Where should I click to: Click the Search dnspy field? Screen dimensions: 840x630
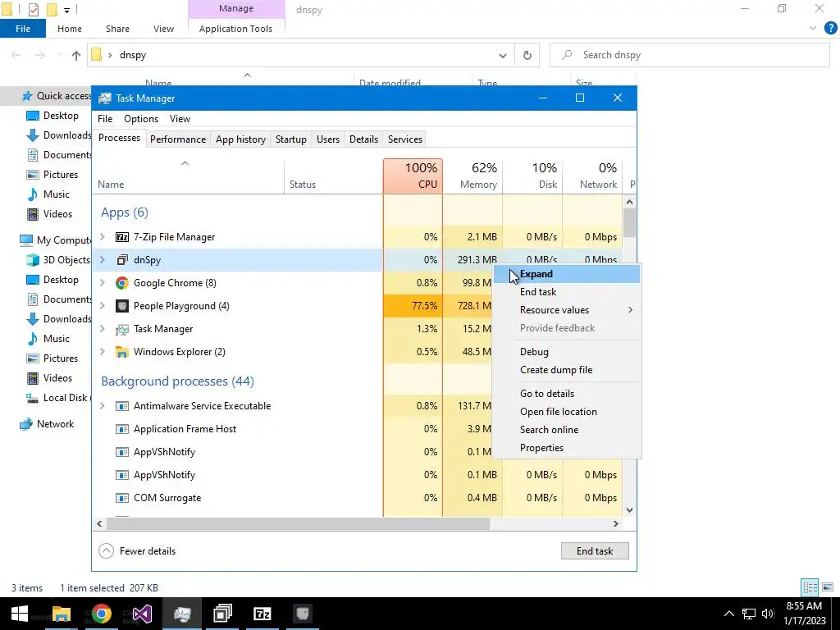pos(690,55)
